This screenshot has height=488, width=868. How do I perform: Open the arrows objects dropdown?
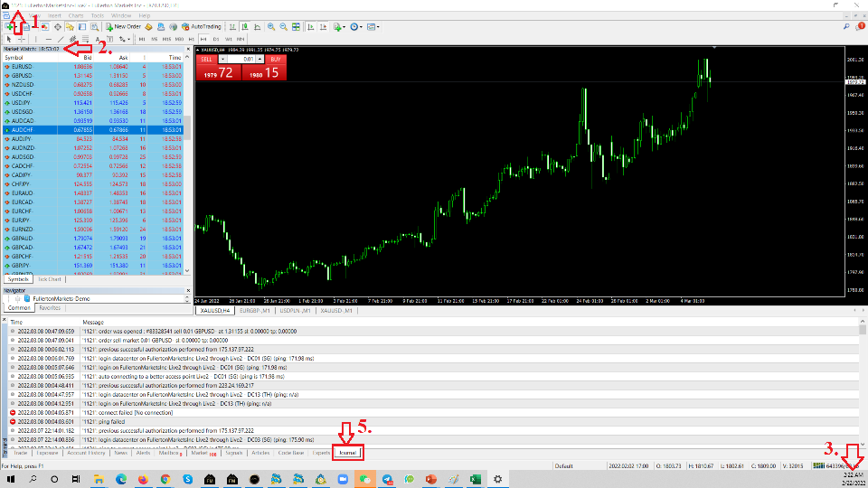pos(124,39)
